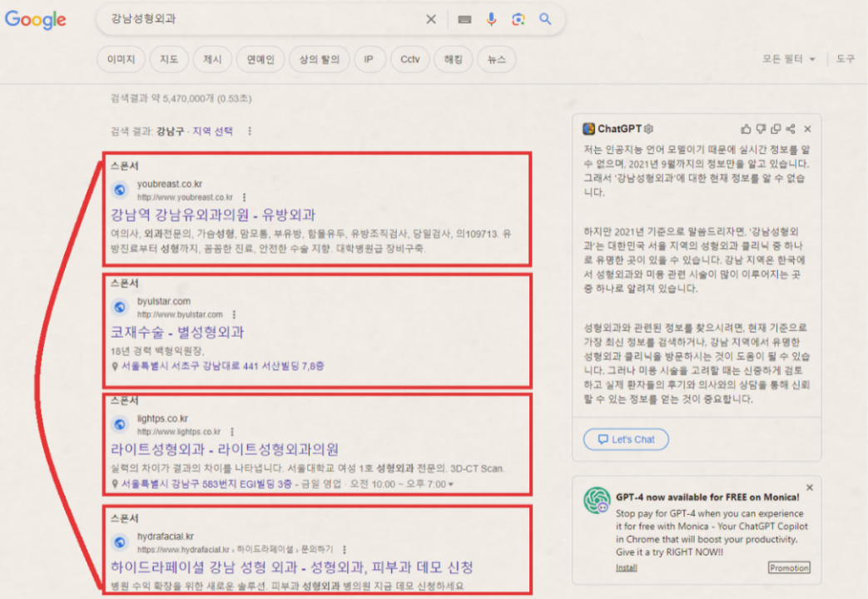Open more options beside location selection
Screen dimensions: 868x599
coord(250,131)
